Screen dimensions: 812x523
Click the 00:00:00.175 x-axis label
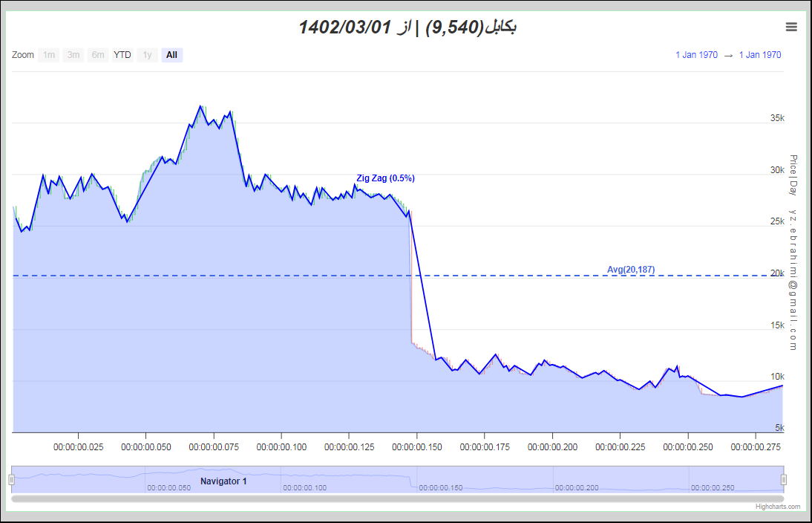[485, 446]
